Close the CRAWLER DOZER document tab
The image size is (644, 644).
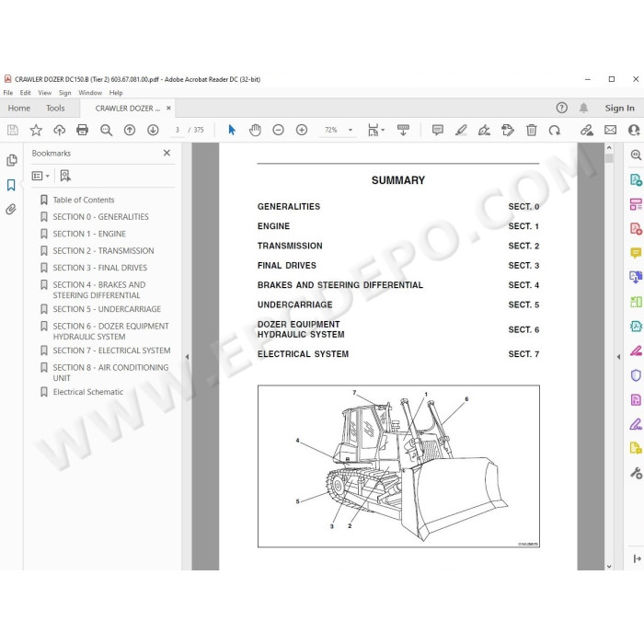168,108
